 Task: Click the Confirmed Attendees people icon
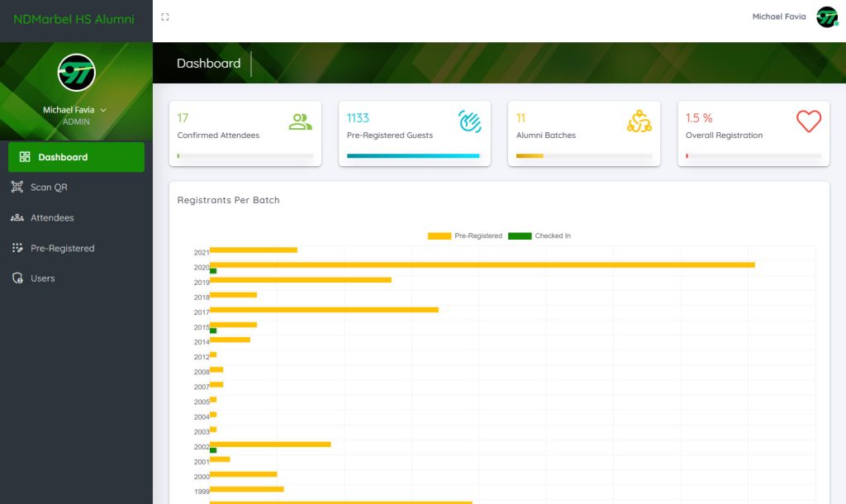click(300, 122)
